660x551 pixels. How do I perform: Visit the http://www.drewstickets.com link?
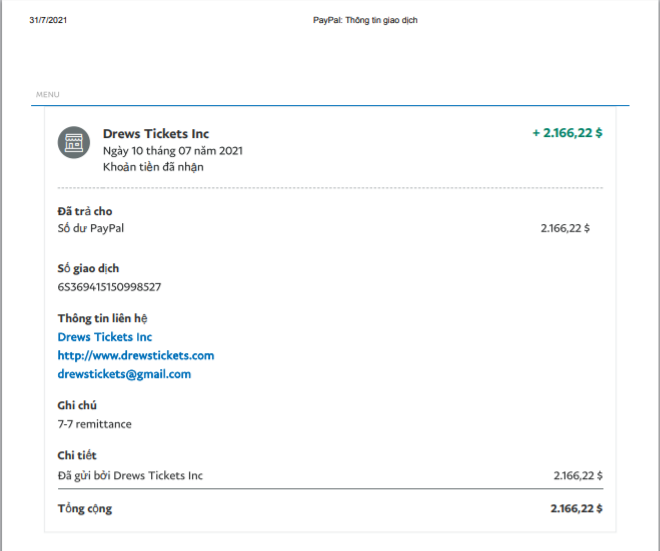coord(136,355)
